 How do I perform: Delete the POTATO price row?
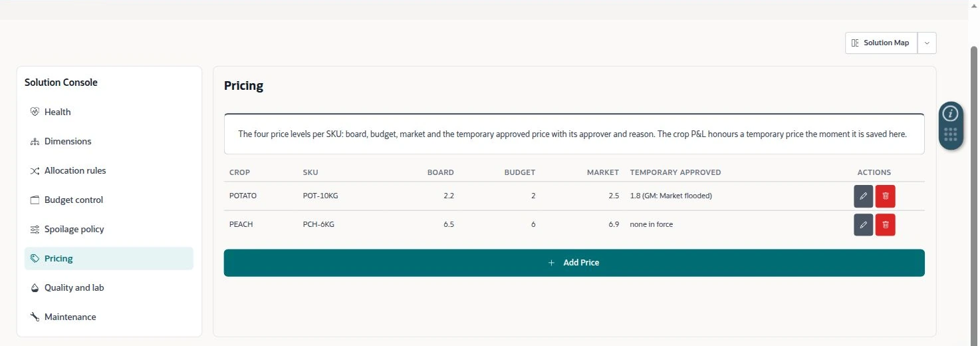885,196
